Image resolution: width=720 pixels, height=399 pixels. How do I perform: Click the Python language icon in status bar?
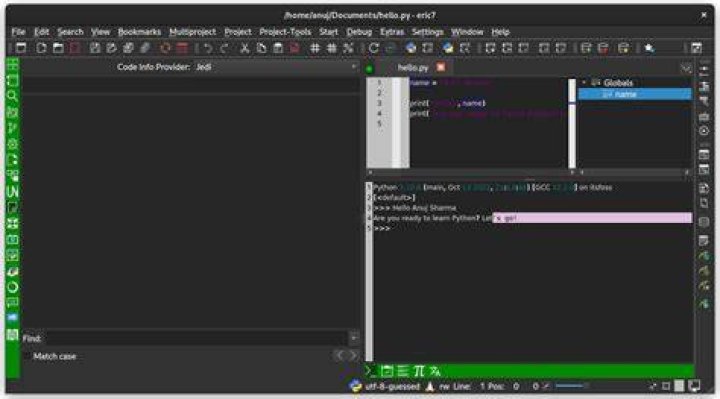point(355,386)
